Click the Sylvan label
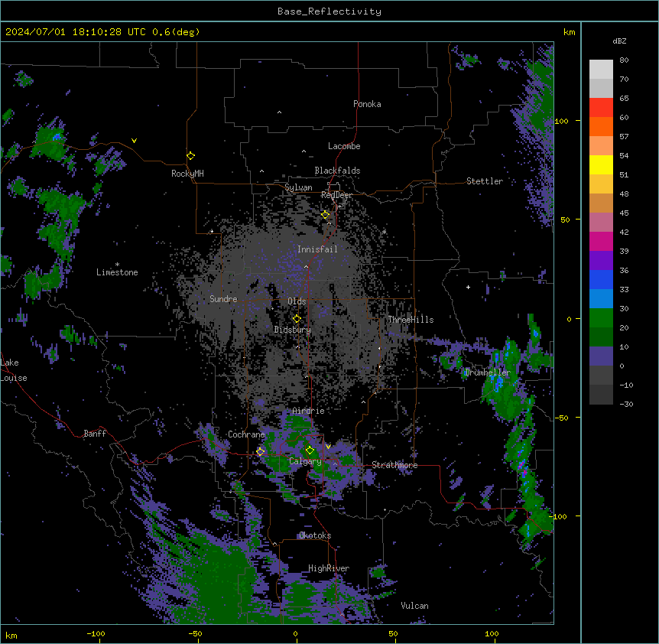The image size is (659, 644). pos(298,187)
